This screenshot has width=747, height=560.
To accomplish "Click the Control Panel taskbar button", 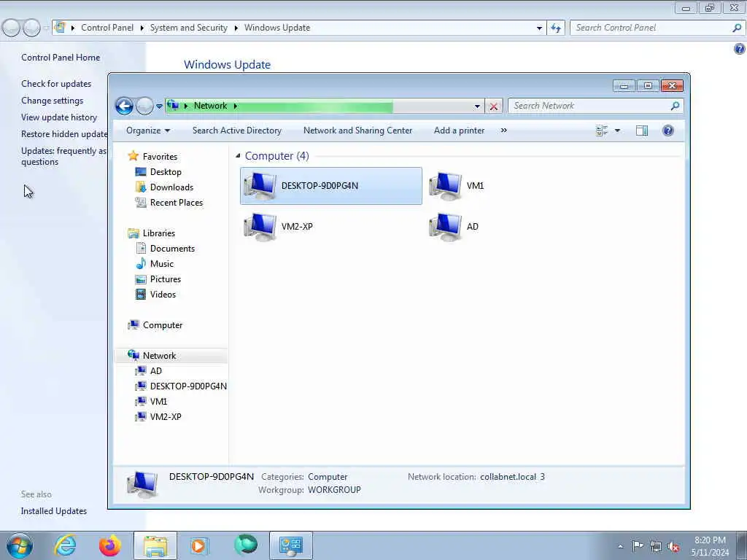I will pyautogui.click(x=291, y=545).
